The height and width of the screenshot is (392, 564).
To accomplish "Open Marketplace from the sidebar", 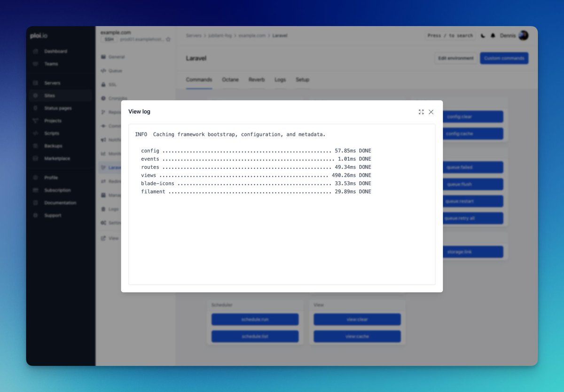I will tap(57, 158).
